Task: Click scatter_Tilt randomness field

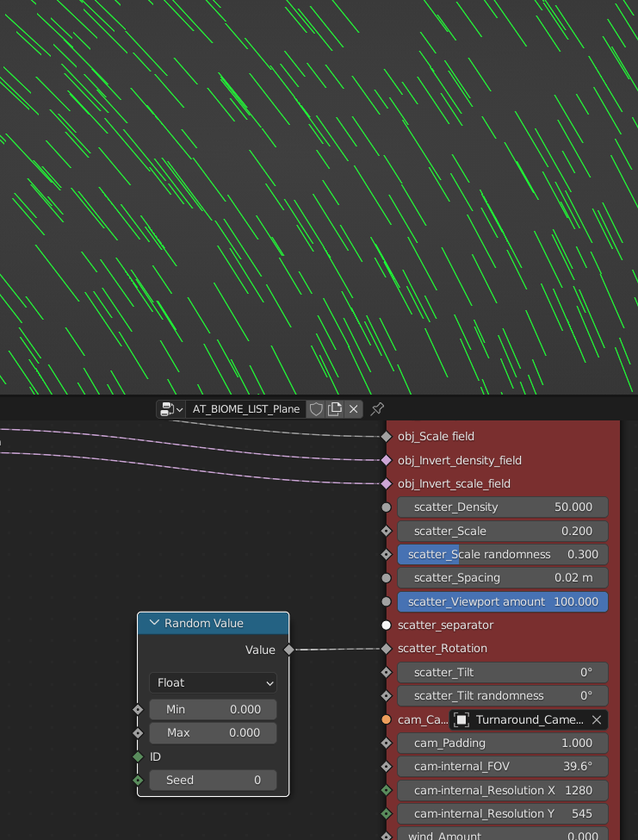Action: (x=503, y=696)
